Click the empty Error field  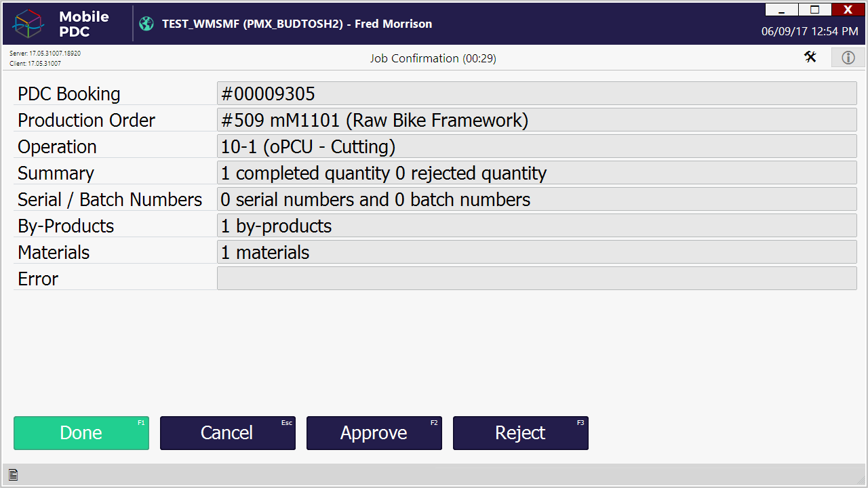pos(536,279)
